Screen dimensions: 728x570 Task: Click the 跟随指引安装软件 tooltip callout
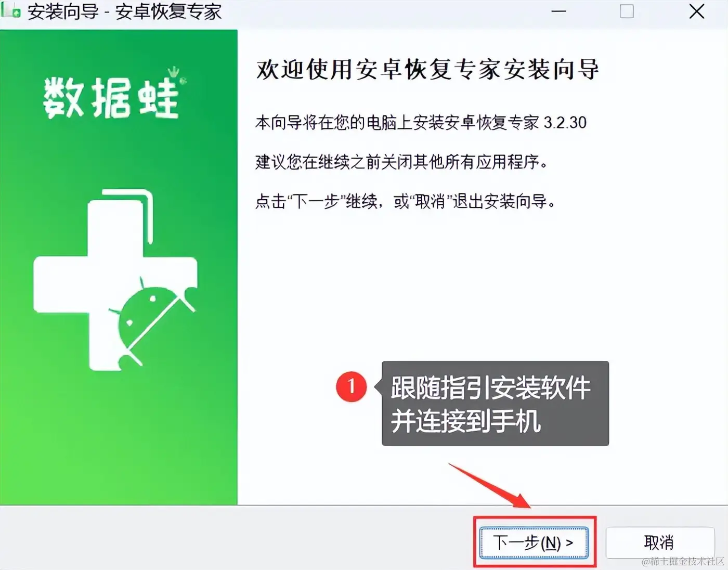coord(495,404)
